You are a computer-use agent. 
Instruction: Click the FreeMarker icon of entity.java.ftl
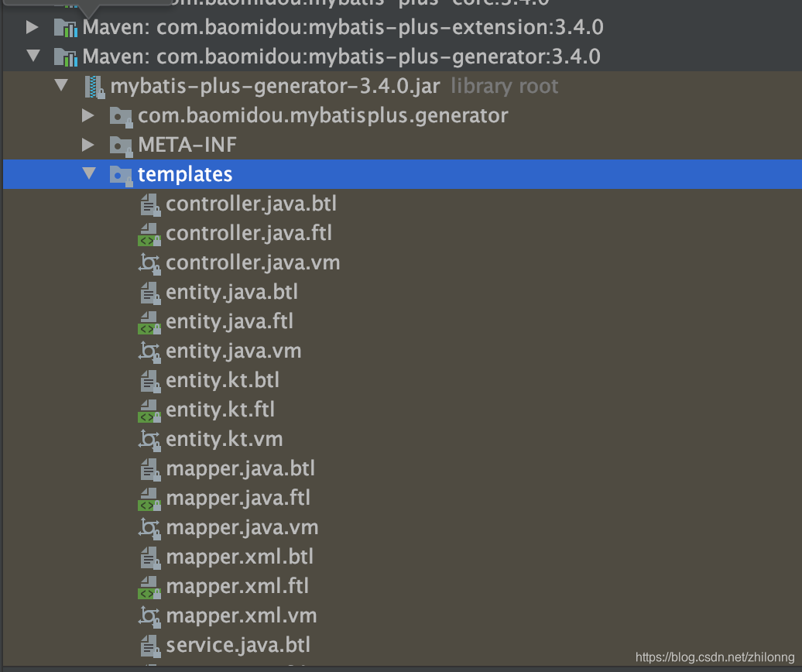point(149,323)
